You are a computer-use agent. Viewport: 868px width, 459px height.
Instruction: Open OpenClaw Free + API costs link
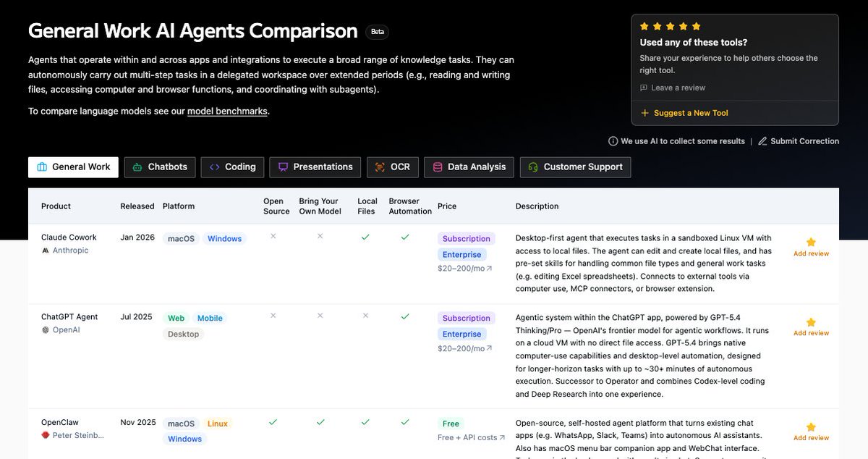tap(471, 438)
